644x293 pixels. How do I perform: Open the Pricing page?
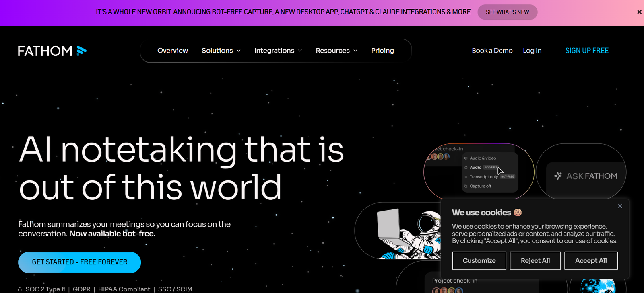[382, 51]
